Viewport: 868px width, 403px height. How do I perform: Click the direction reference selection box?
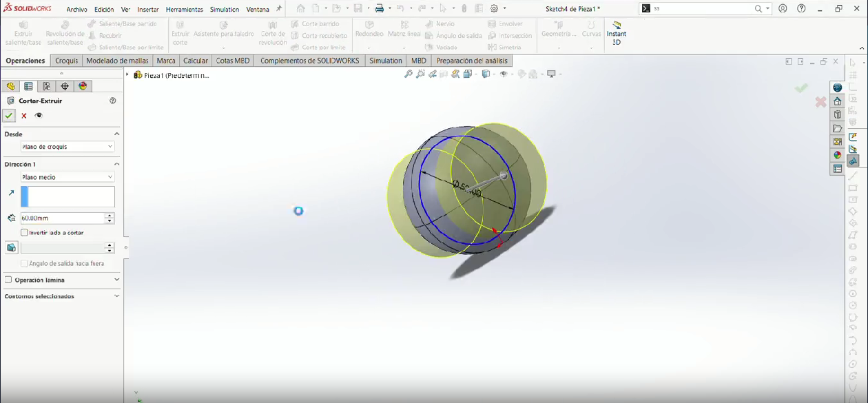click(x=68, y=196)
